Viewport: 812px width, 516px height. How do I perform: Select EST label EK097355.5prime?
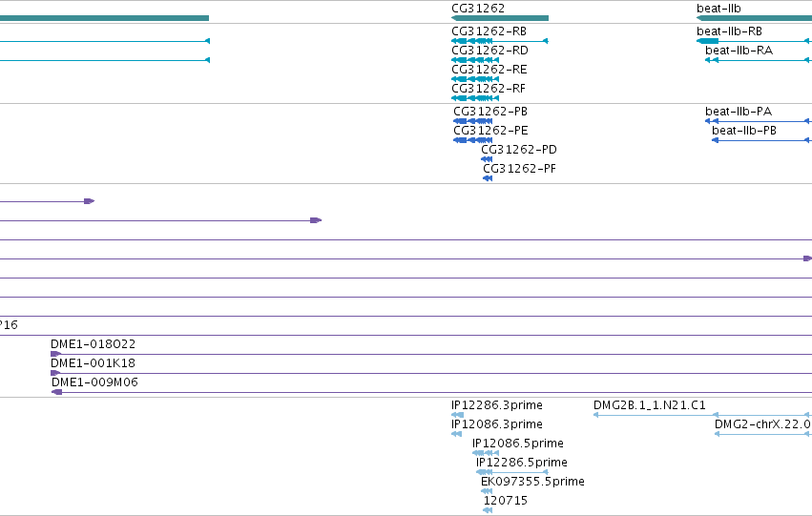tap(532, 482)
